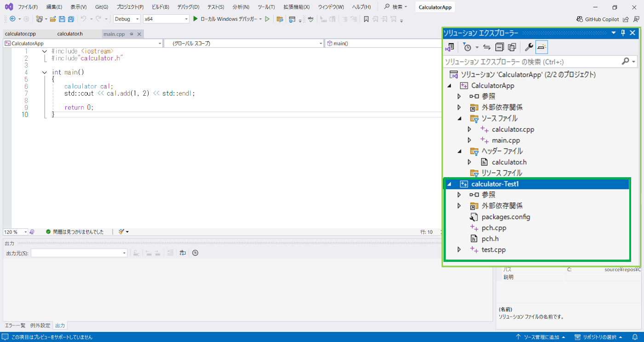Expand the test.cpp node arrow
Viewport: 644px width, 342px height.
(x=459, y=249)
